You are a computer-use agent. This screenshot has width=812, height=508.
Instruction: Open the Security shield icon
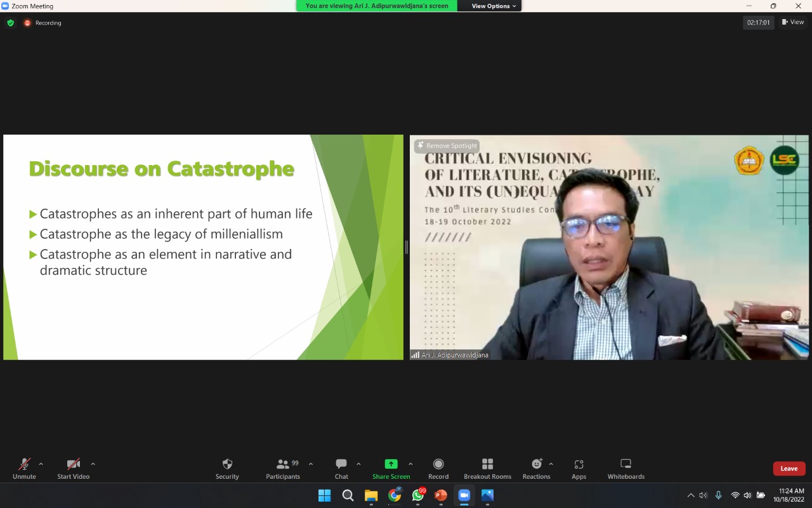point(227,464)
